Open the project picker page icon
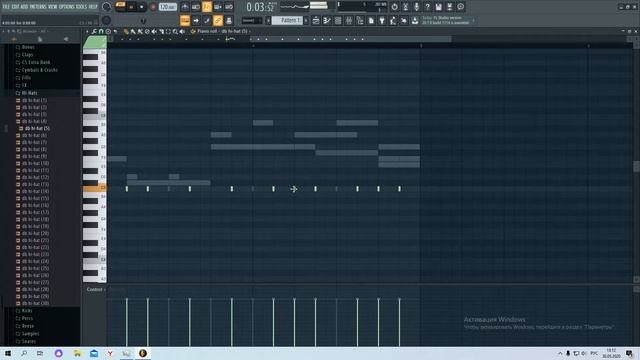The width and height of the screenshot is (640, 360). [x=371, y=20]
